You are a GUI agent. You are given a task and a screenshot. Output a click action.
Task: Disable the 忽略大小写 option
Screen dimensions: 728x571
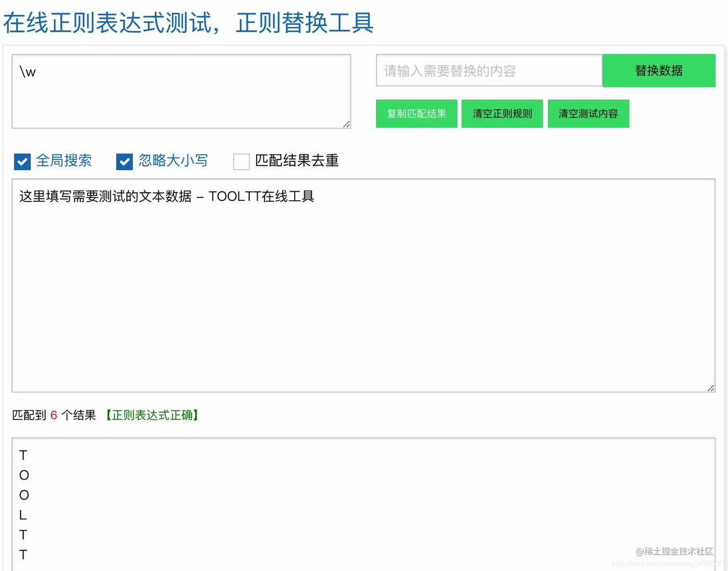point(124,161)
